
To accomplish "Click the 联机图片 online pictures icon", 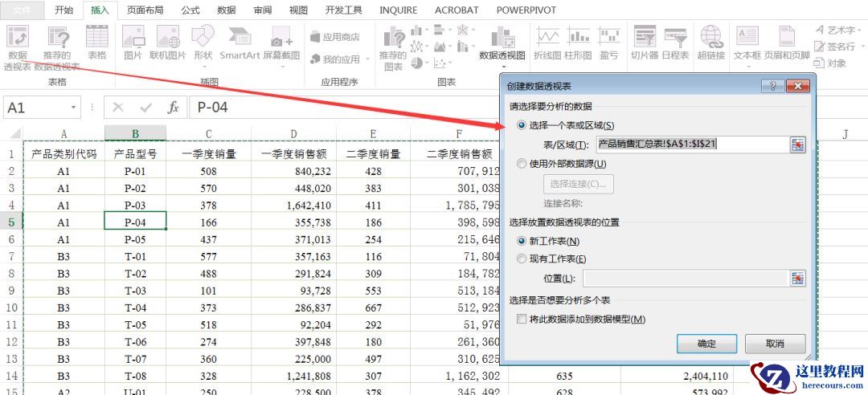I will pos(168,36).
